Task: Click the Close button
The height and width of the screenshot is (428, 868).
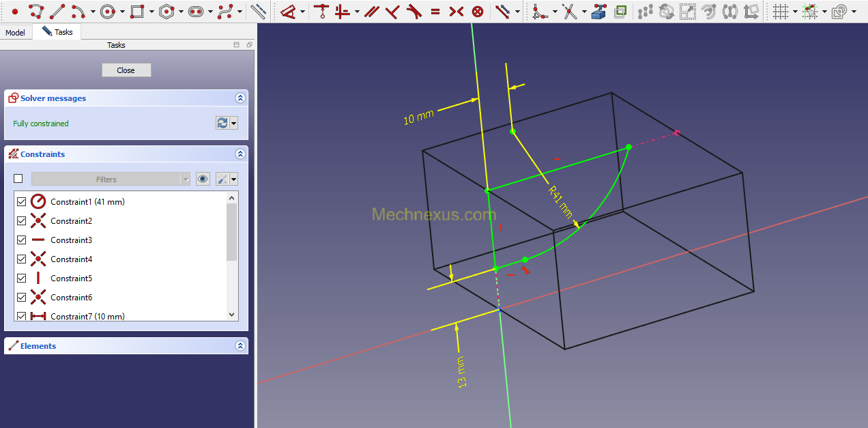Action: click(126, 70)
